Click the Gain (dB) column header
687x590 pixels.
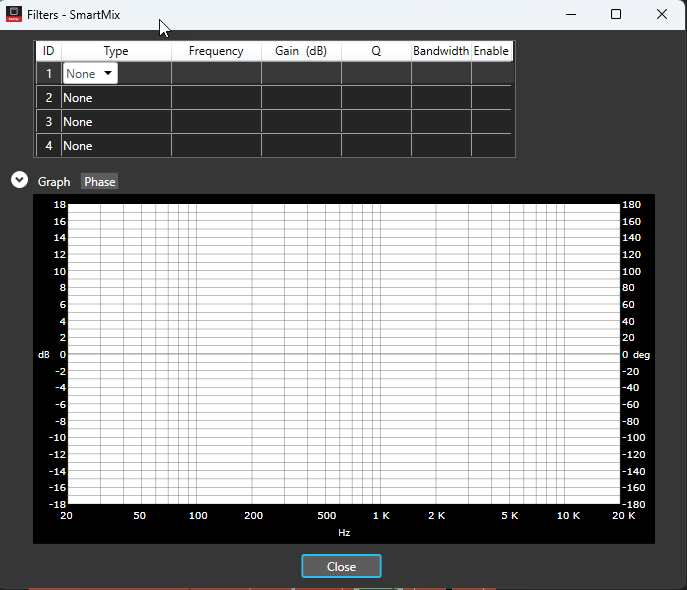point(301,51)
